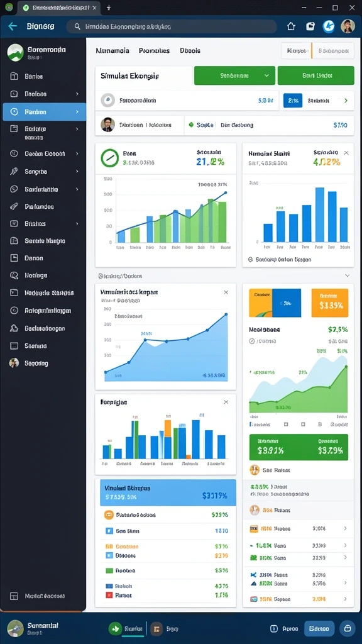The height and width of the screenshot is (644, 362).
Task: Click the orange percentage tile
Action: [x=330, y=303]
